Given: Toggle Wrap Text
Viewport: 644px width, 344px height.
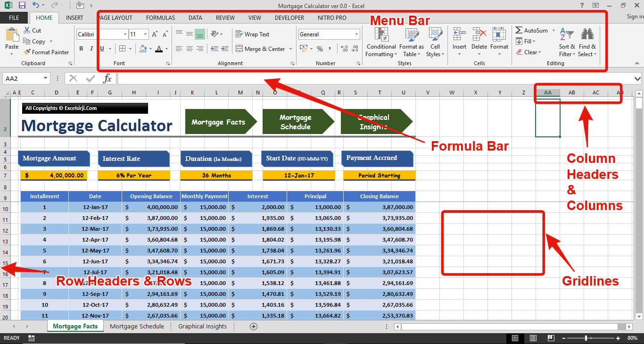Looking at the screenshot, I should tap(252, 34).
